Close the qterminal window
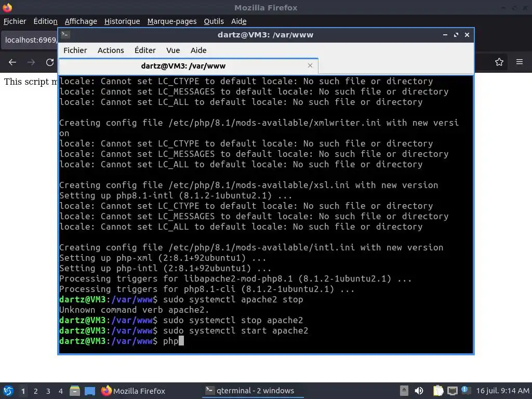Screen dimensions: 532x399 click(x=467, y=35)
